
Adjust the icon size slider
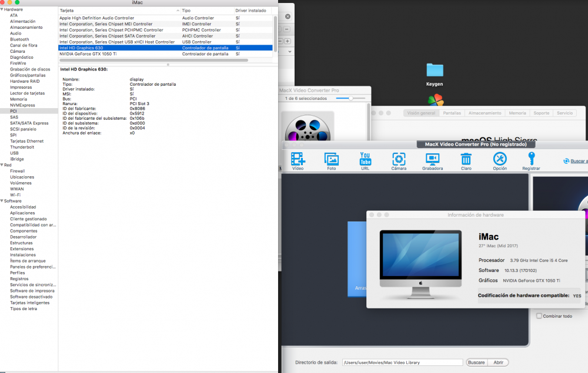coord(350,98)
